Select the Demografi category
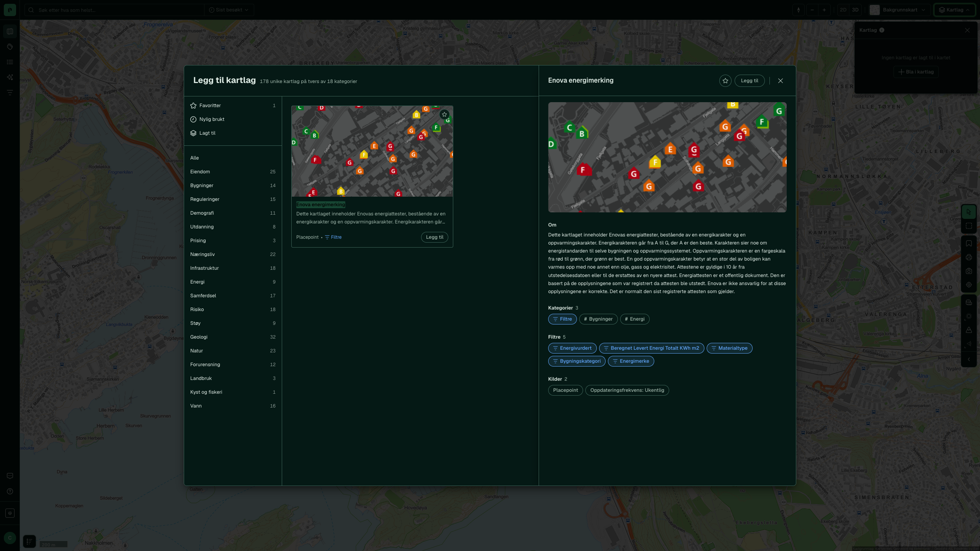980x551 pixels. [233, 213]
